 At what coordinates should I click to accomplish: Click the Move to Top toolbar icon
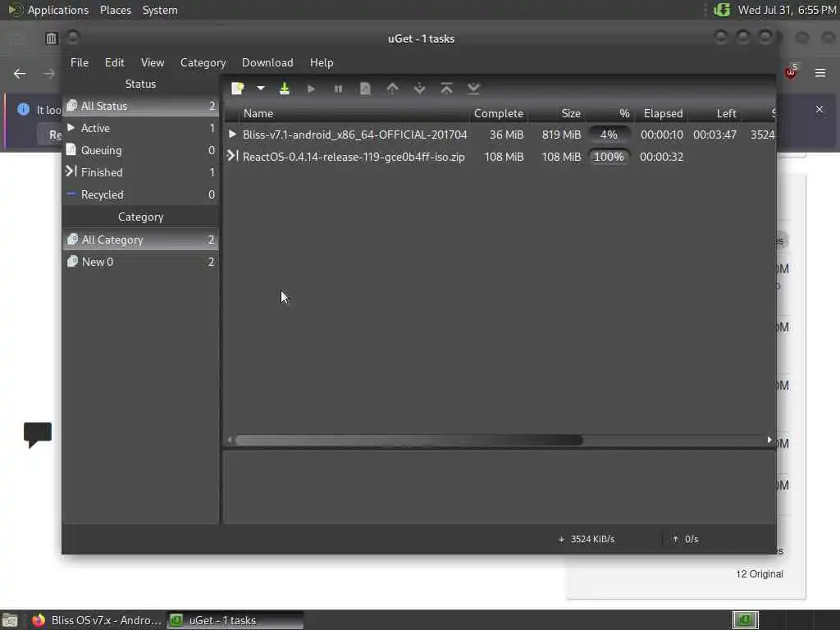[446, 89]
